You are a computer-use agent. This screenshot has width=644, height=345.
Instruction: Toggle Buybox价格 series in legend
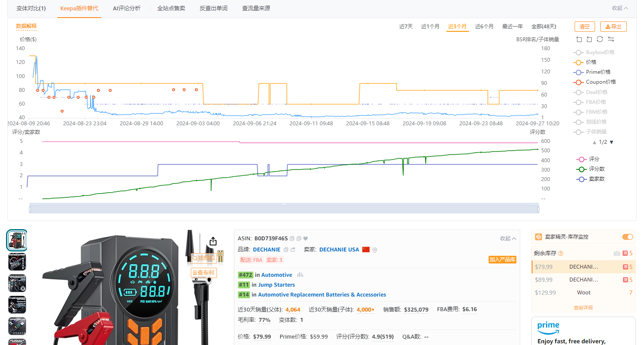[x=594, y=52]
